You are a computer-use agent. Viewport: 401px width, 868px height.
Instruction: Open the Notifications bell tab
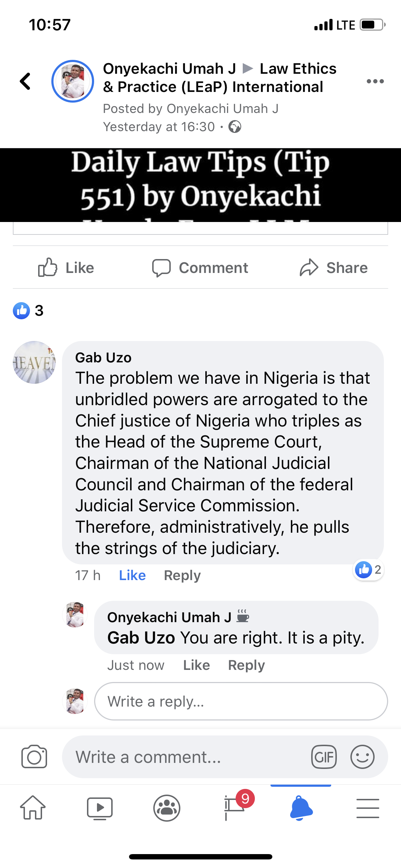(x=301, y=808)
